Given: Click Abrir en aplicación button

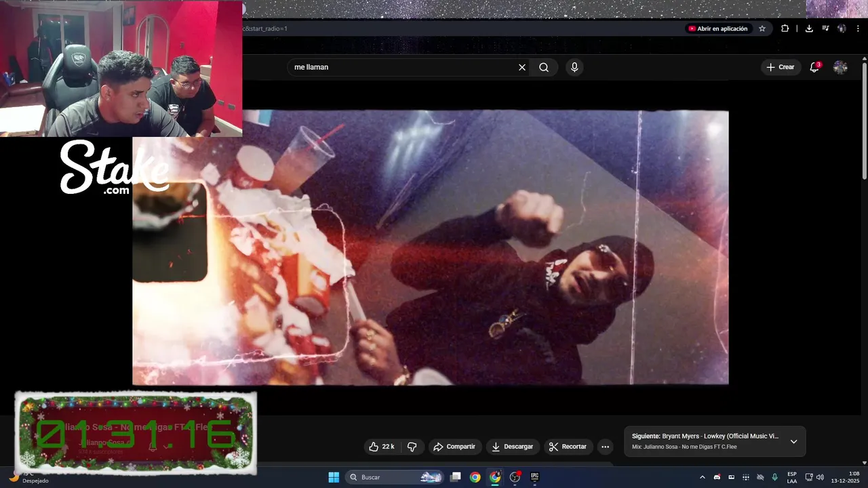Looking at the screenshot, I should [x=717, y=28].
